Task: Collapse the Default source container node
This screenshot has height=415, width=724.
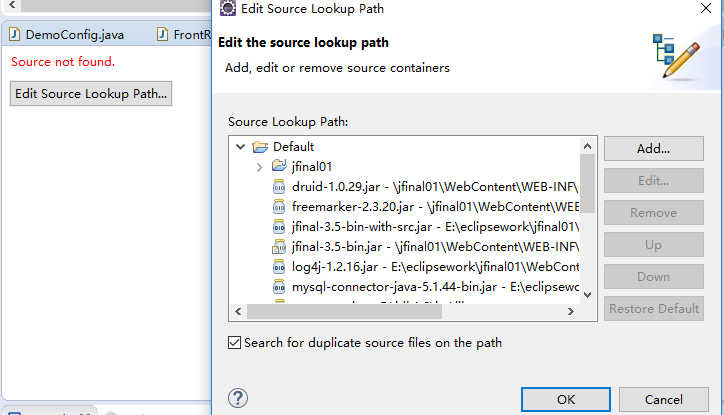Action: pyautogui.click(x=240, y=147)
